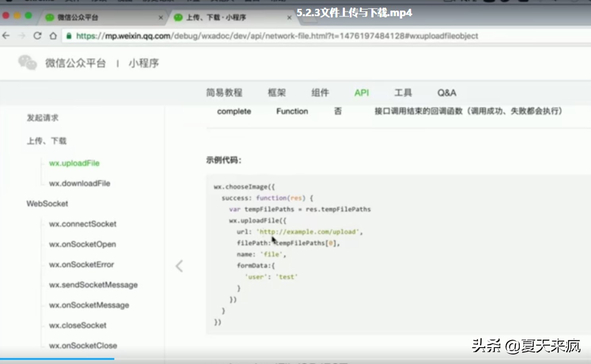Click the formData:{ code line
Image resolution: width=591 pixels, height=364 pixels.
pyautogui.click(x=256, y=266)
